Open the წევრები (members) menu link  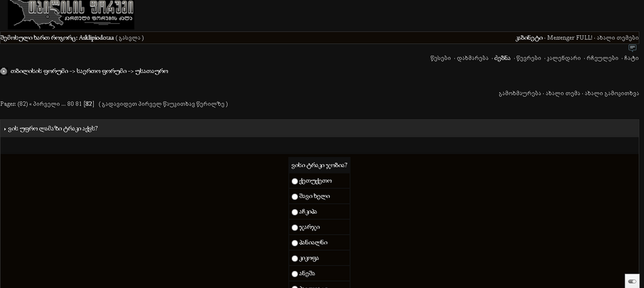pos(528,58)
